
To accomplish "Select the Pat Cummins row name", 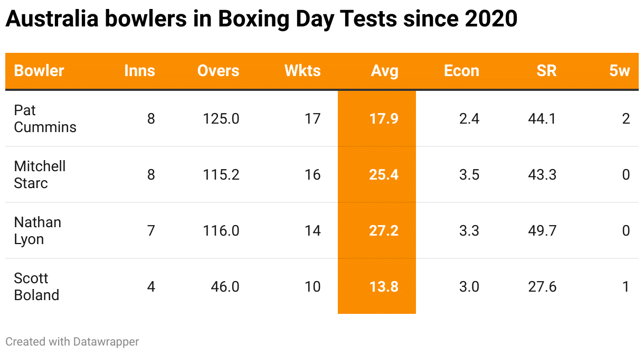I will pyautogui.click(x=45, y=119).
